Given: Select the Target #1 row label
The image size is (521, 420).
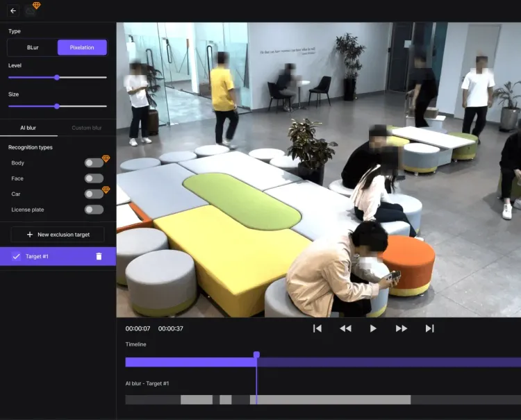Looking at the screenshot, I should click(x=37, y=256).
